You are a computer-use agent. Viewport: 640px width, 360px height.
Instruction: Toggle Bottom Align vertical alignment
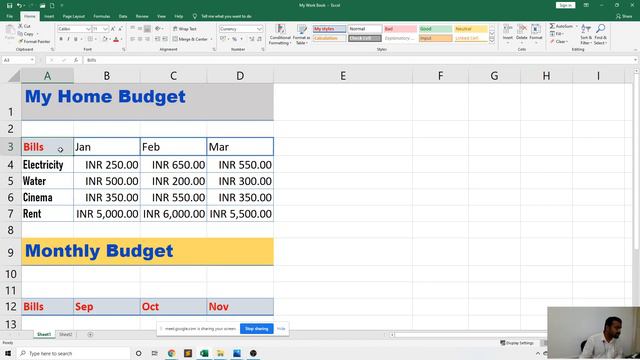tap(147, 29)
